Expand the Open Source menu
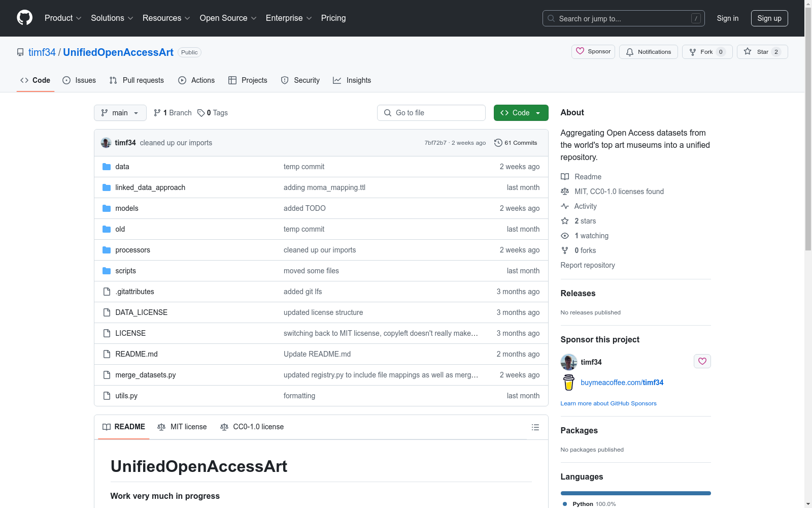The height and width of the screenshot is (508, 812). [x=228, y=18]
